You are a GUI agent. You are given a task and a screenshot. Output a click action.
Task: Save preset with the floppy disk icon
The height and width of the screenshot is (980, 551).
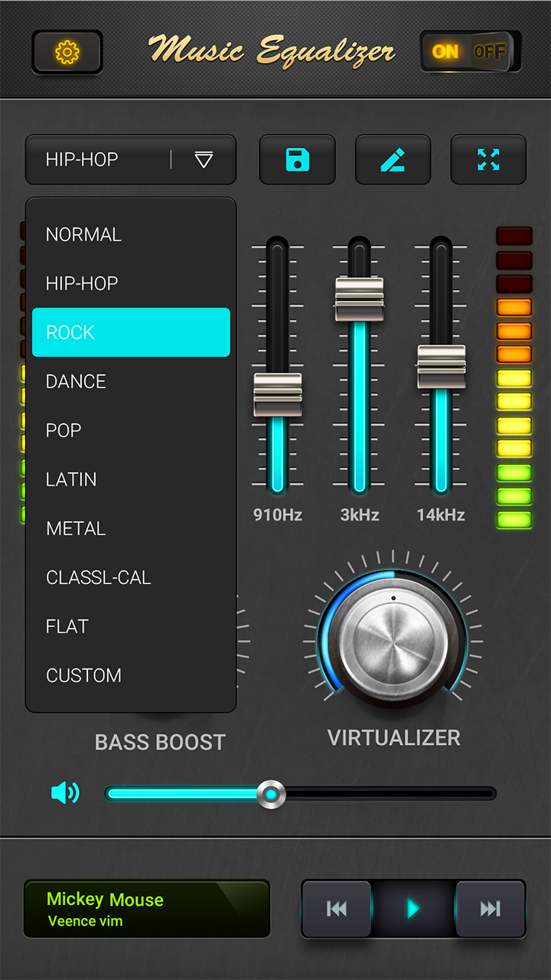coord(298,160)
